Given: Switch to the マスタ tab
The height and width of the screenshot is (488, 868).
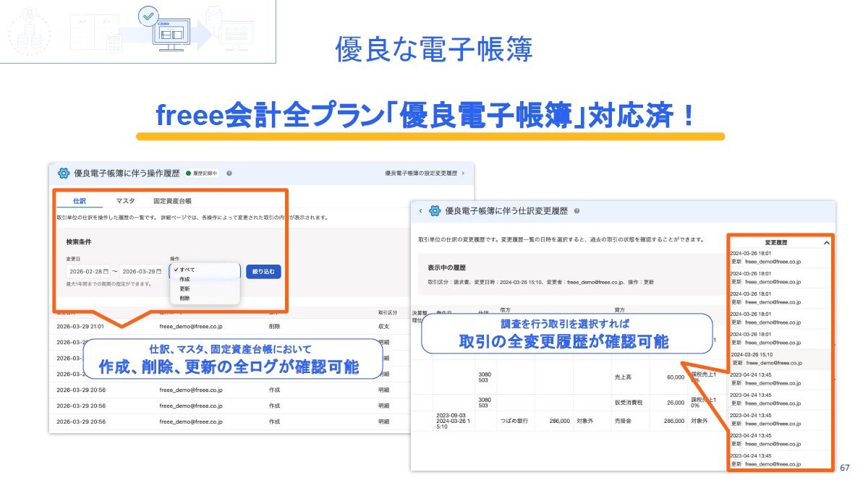Looking at the screenshot, I should click(x=125, y=201).
